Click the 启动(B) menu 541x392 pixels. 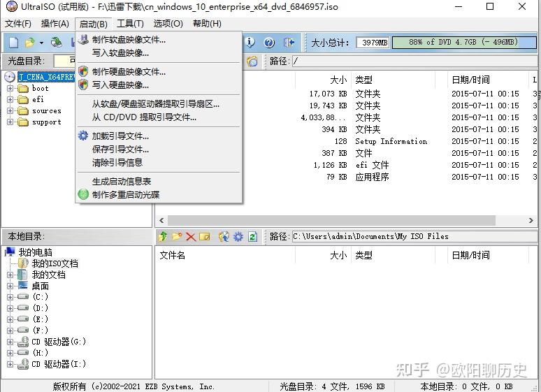[93, 24]
